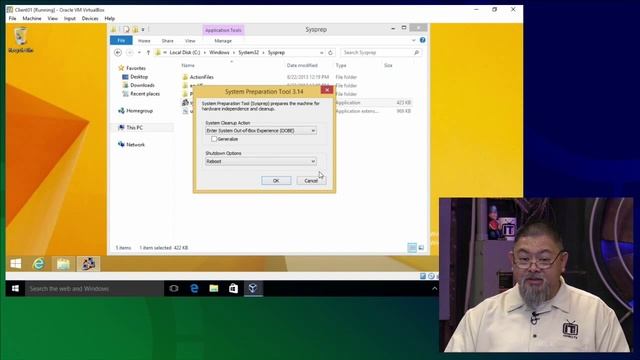Click the search magnifier in Explorer
Screen dimensions: 640x360
pyautogui.click(x=416, y=53)
